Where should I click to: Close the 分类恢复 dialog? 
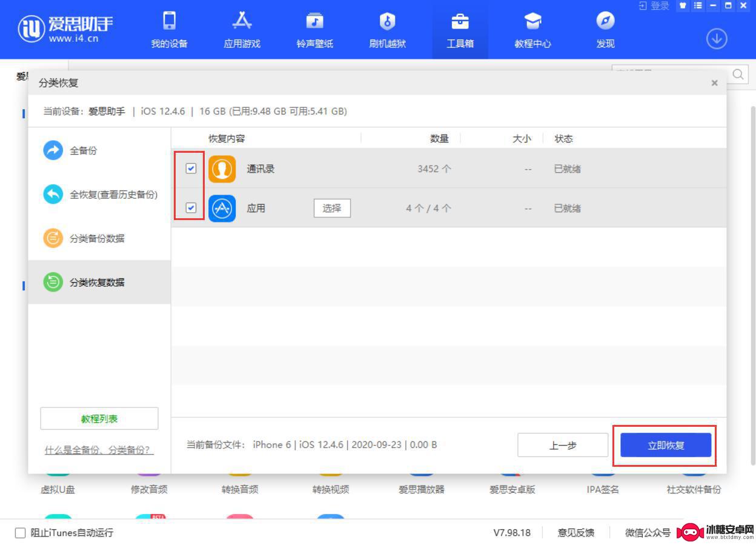715,83
